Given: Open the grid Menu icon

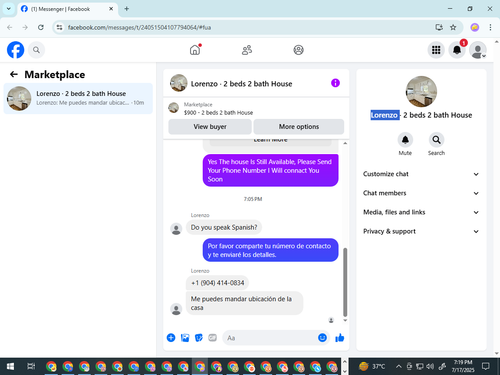Looking at the screenshot, I should [x=436, y=50].
